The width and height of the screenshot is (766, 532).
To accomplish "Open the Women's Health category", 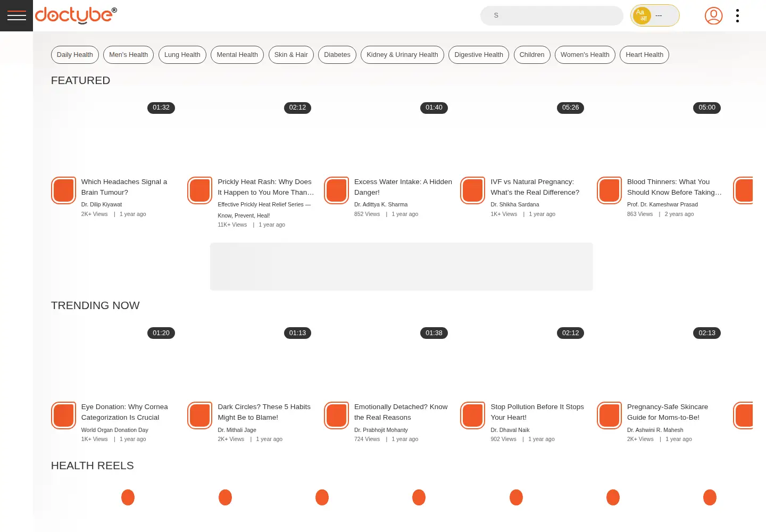I will 585,55.
